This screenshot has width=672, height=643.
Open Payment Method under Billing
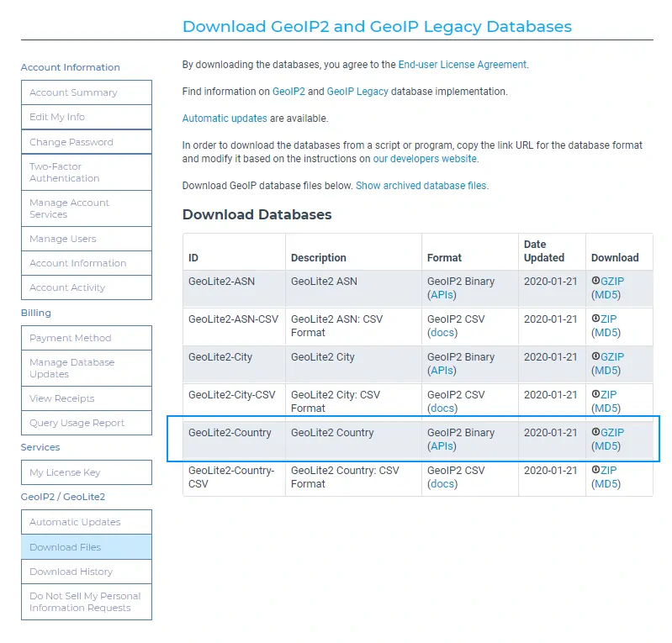[x=87, y=338]
